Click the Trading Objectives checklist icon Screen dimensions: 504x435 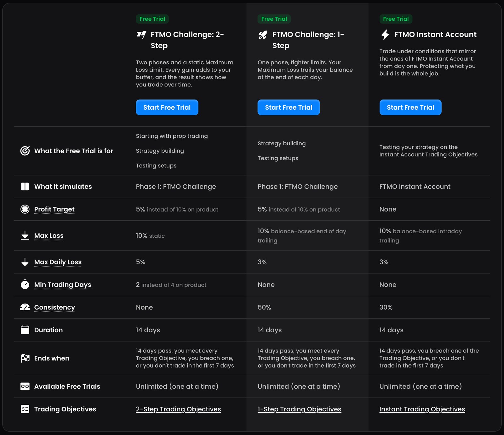tap(25, 409)
